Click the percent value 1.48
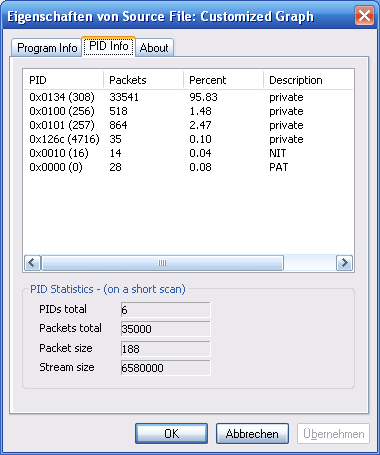 pos(200,111)
